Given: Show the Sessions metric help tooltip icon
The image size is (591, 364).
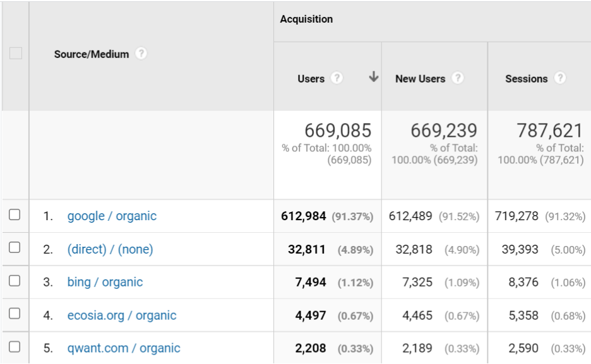Looking at the screenshot, I should click(560, 78).
